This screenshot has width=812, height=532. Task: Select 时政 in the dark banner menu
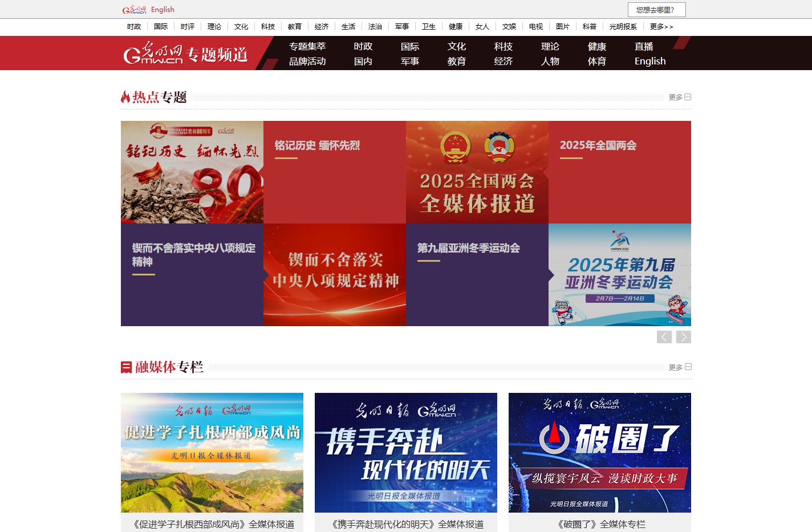(x=363, y=46)
